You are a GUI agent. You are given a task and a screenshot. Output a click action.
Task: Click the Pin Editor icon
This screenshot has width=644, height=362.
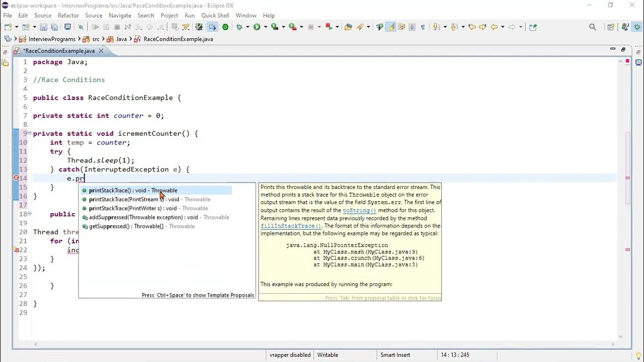coord(533,27)
